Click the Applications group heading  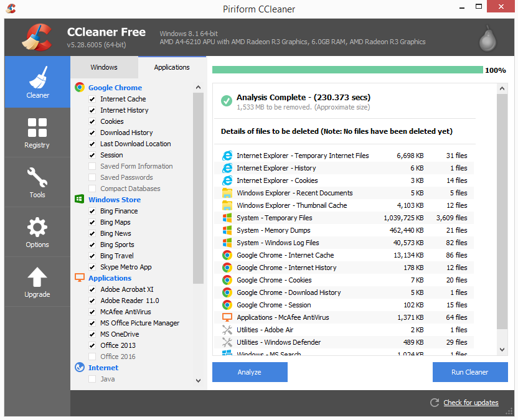110,278
